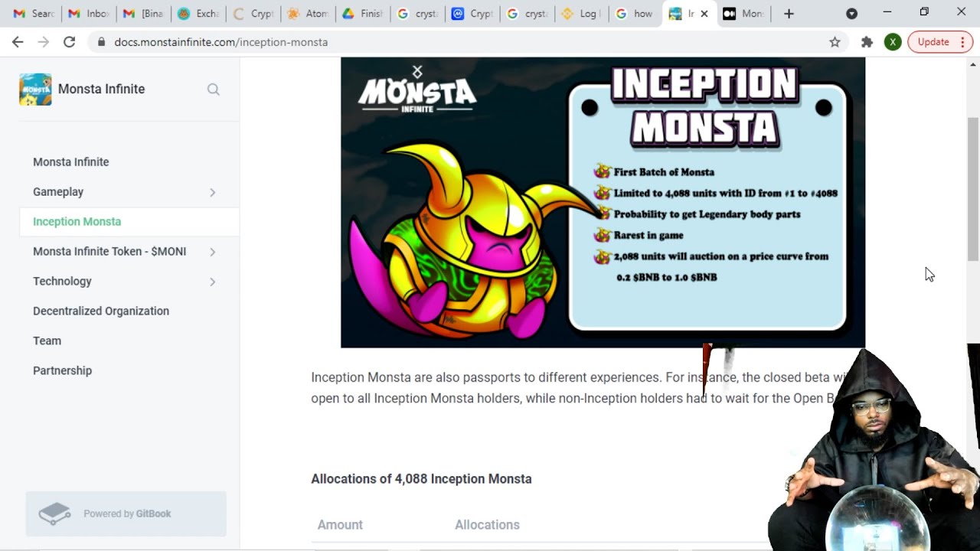Open the sidebar search magnifier
The image size is (980, 551).
click(214, 90)
